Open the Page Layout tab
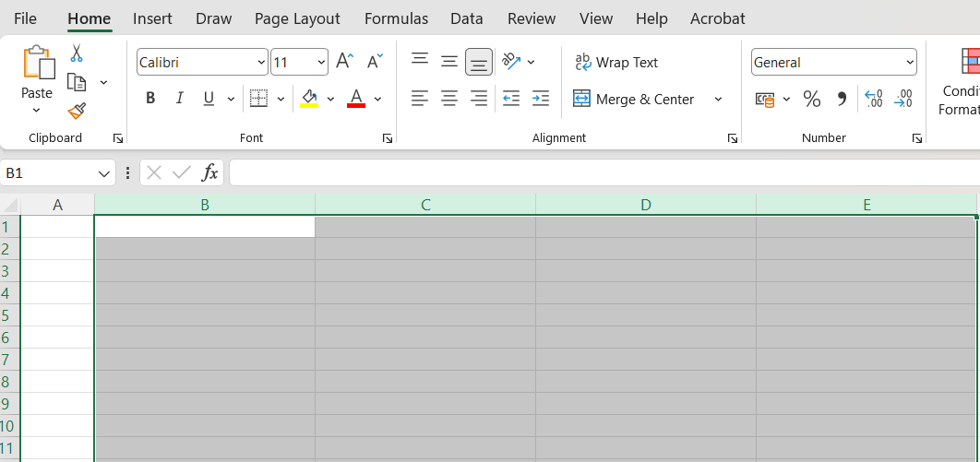 point(297,18)
